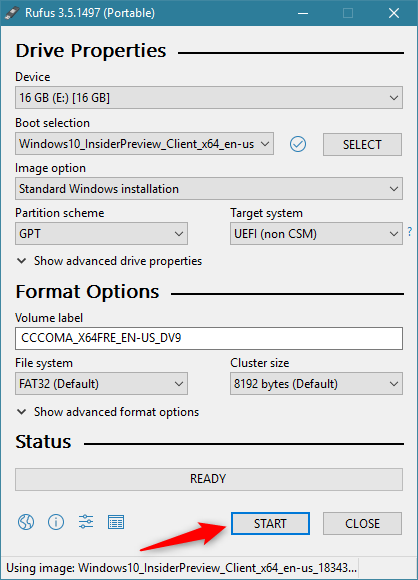418x580 pixels.
Task: Open the Boot selection dropdown
Action: pos(145,144)
